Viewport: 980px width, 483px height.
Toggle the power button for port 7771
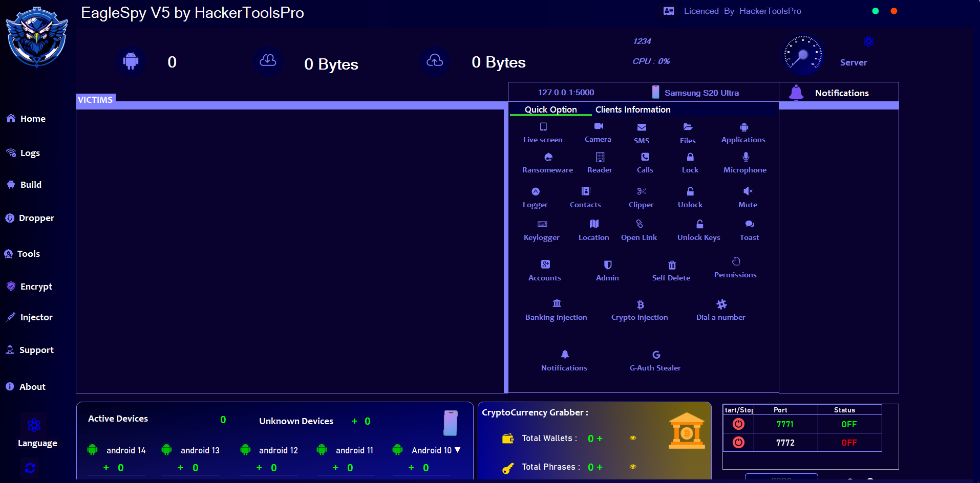(x=738, y=424)
